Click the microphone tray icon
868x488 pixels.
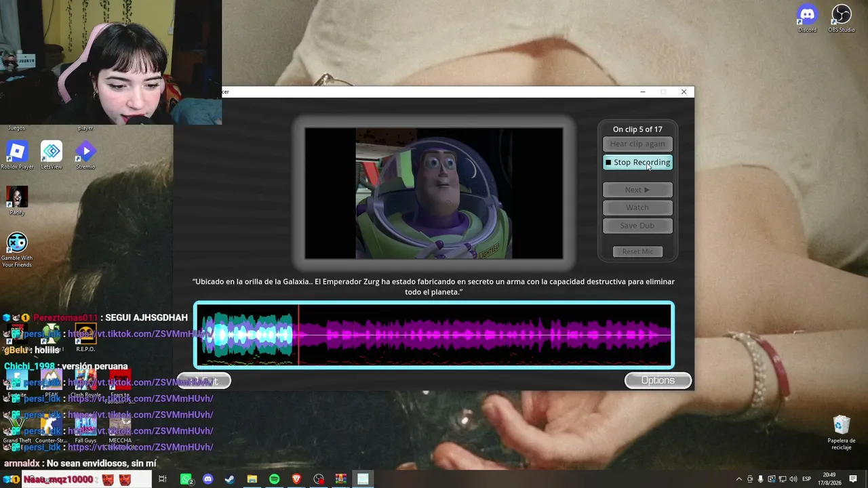click(760, 479)
